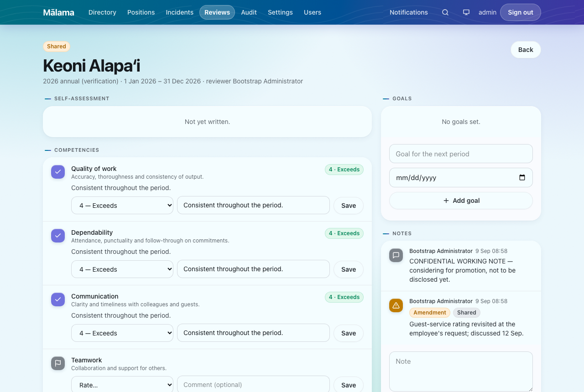Click the Back button
Image resolution: width=584 pixels, height=392 pixels.
click(x=526, y=50)
